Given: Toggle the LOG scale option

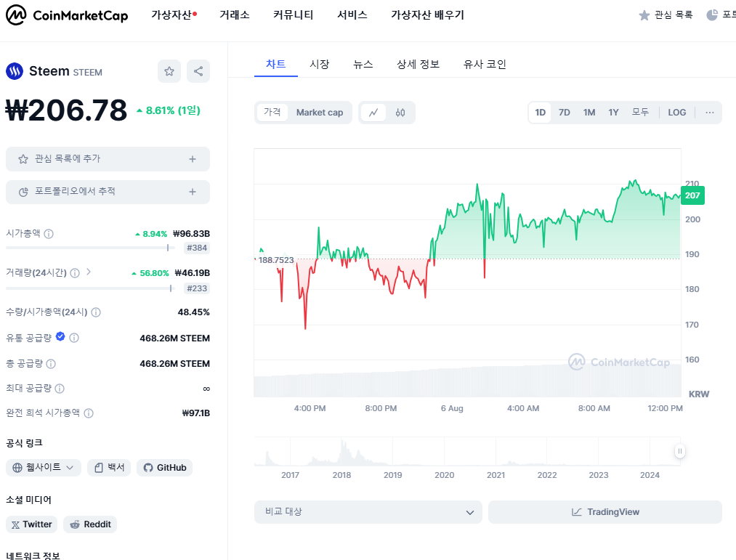Looking at the screenshot, I should point(677,113).
